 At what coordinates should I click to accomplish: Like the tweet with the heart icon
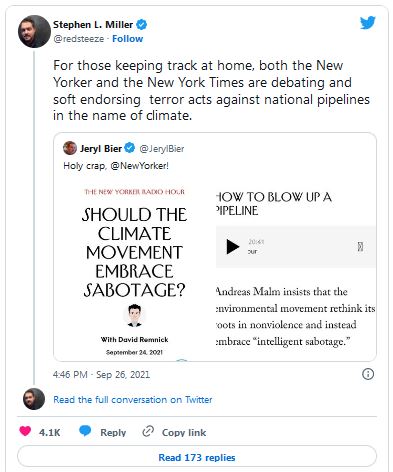pyautogui.click(x=25, y=431)
